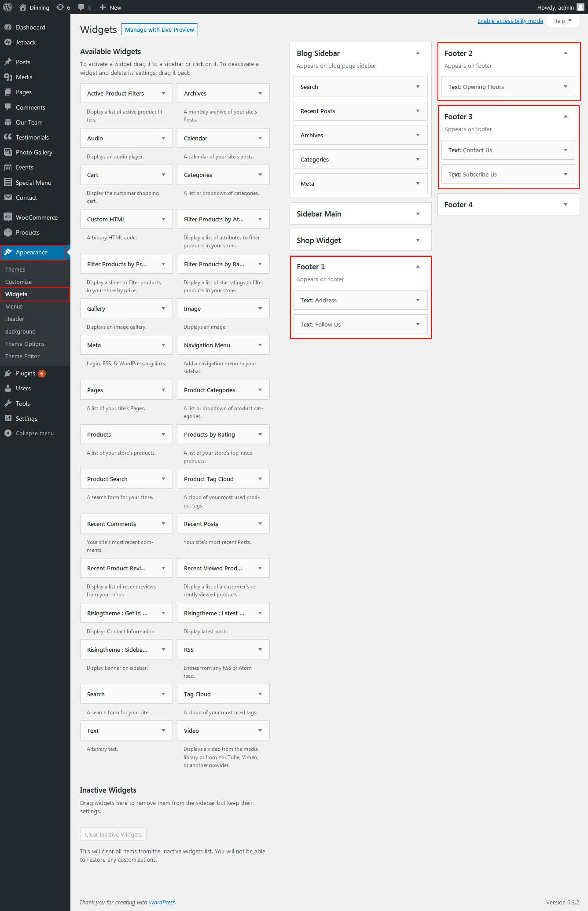Click the WordPress logo icon

click(x=7, y=7)
